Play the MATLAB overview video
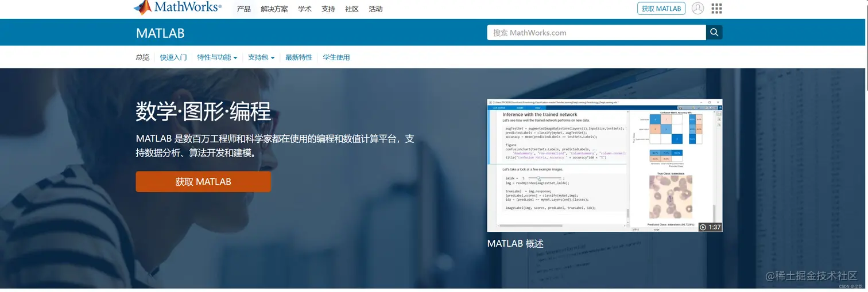This screenshot has height=292, width=868. point(710,227)
